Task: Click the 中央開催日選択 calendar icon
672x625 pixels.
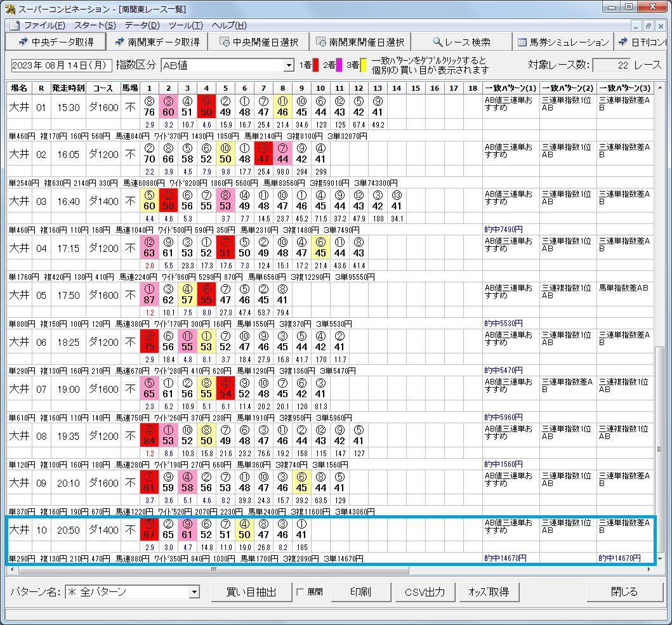Action: point(224,42)
